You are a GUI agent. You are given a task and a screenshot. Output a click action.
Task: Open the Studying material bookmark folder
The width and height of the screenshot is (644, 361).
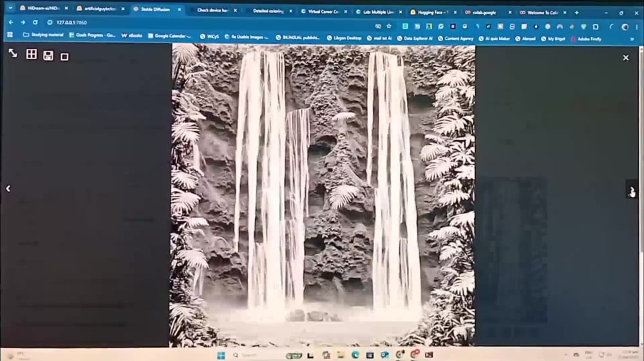[43, 35]
